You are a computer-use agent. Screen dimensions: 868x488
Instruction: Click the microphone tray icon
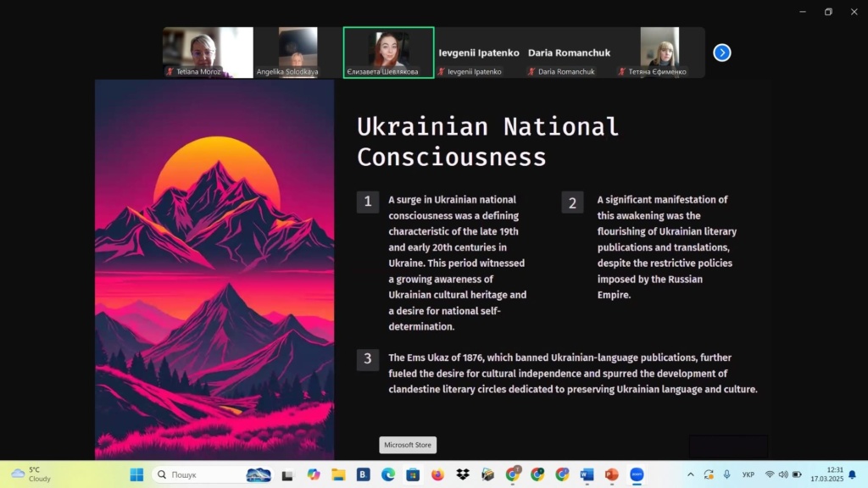pos(726,474)
